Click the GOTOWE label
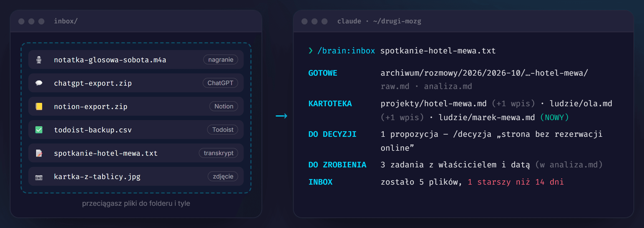 323,73
